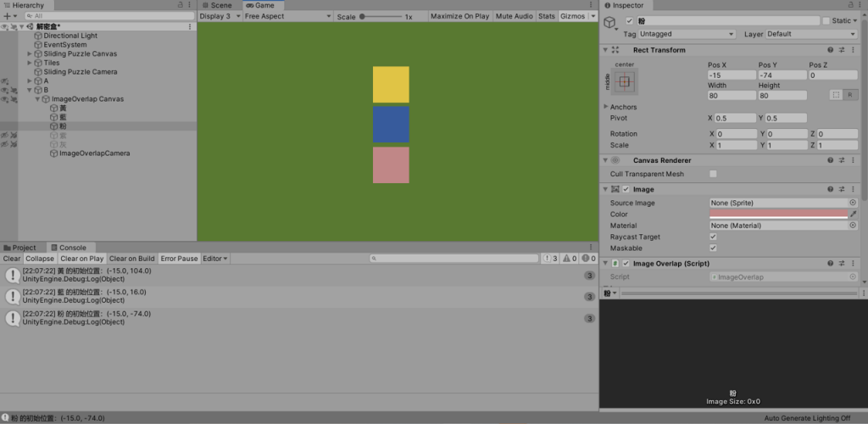Viewport: 868px width, 424px height.
Task: Enable Cull Transparent Mesh checkbox
Action: coord(713,174)
